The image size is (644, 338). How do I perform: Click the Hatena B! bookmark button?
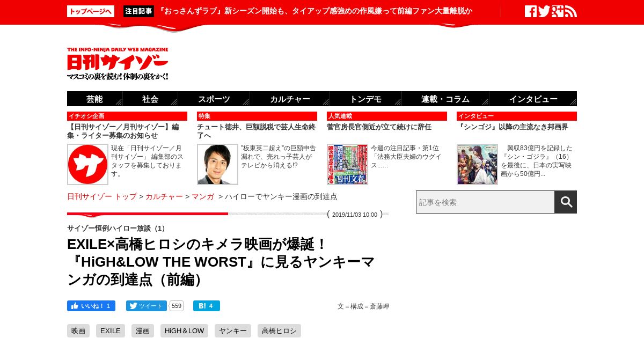click(207, 306)
